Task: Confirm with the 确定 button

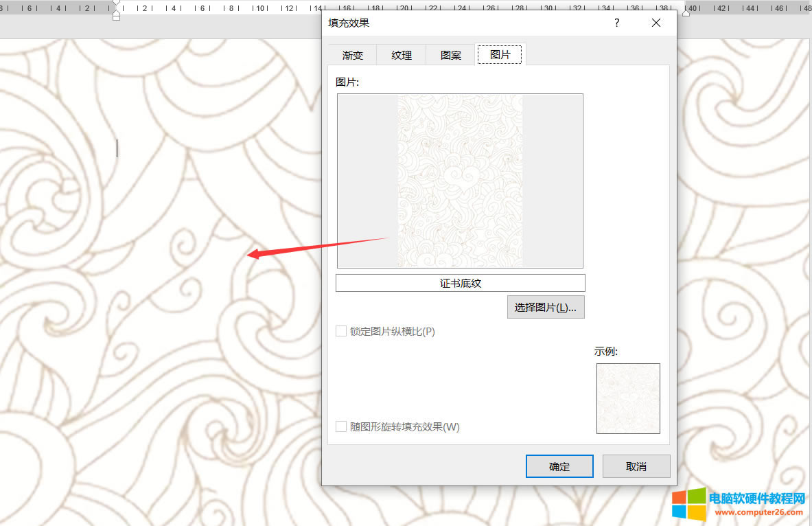Action: pyautogui.click(x=559, y=466)
